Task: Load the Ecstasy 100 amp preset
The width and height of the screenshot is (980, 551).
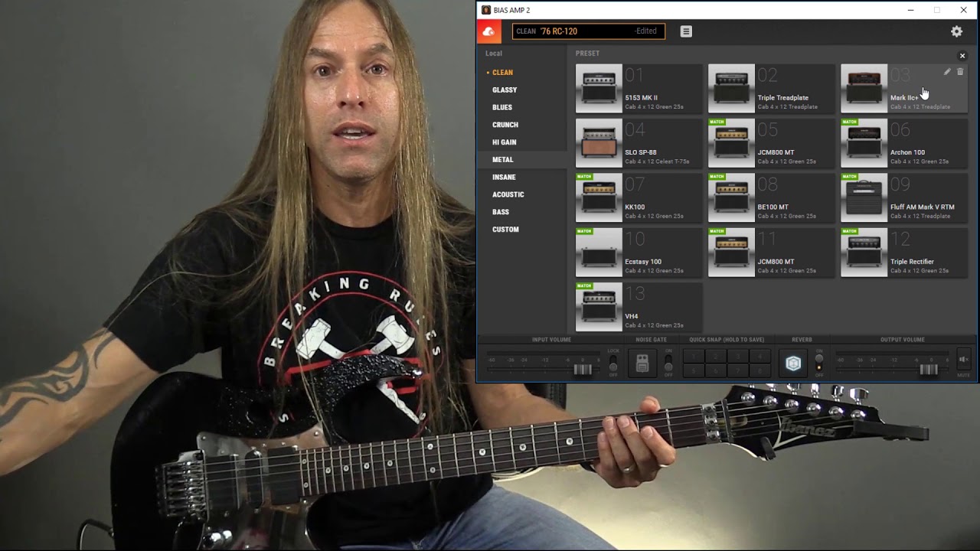Action: (x=639, y=253)
